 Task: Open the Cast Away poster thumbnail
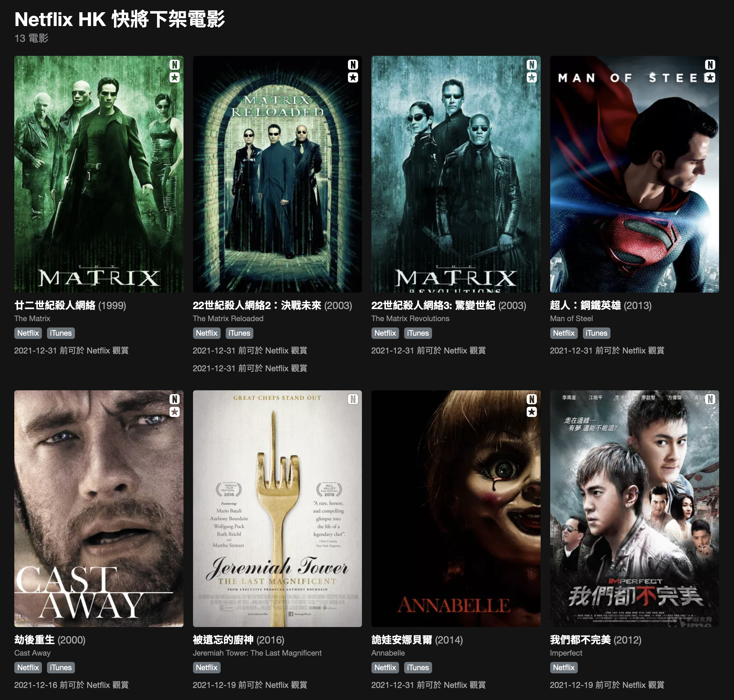coord(98,508)
